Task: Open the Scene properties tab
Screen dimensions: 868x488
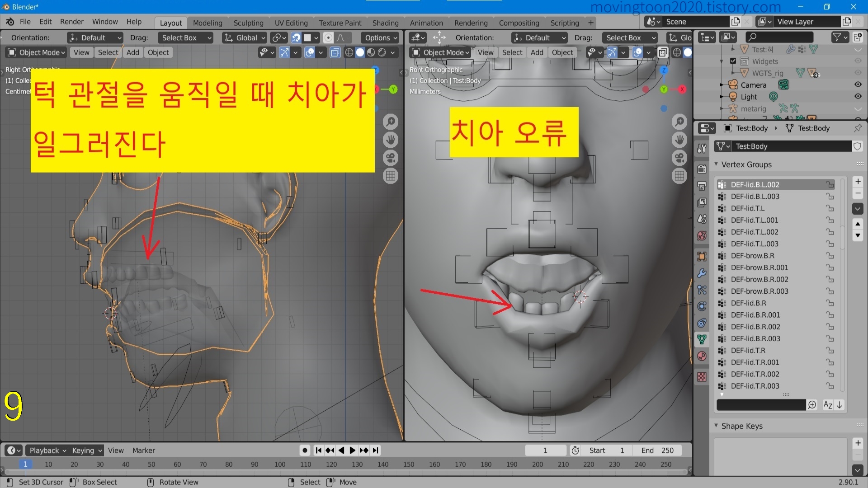Action: click(x=702, y=219)
